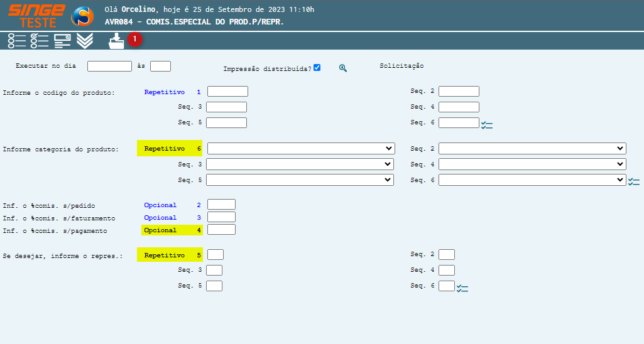Click the form search card icon in toolbar
644x344 pixels.
[62, 41]
